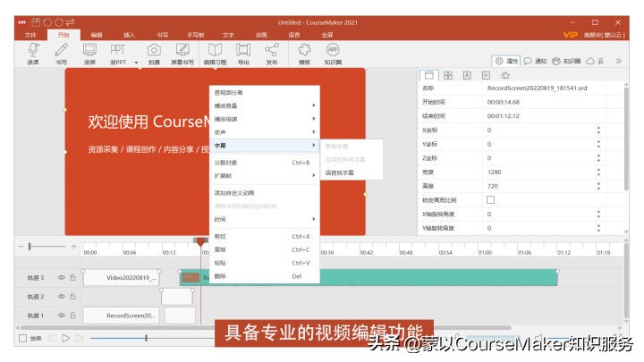Image resolution: width=644 pixels, height=362 pixels.
Task: Choose 分割对象 in context menu
Action: 265,163
